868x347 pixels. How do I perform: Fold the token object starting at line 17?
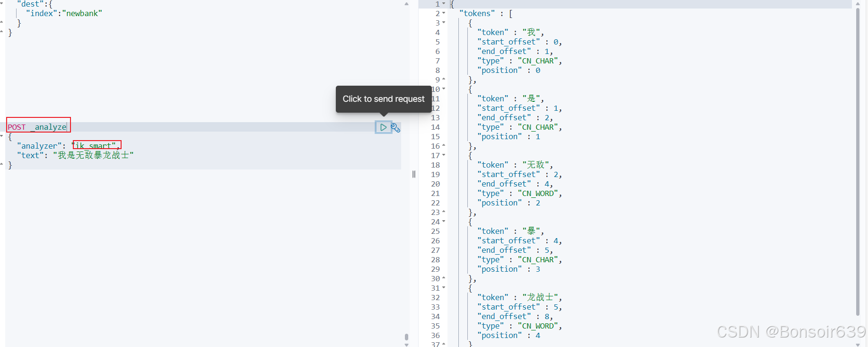pos(444,155)
